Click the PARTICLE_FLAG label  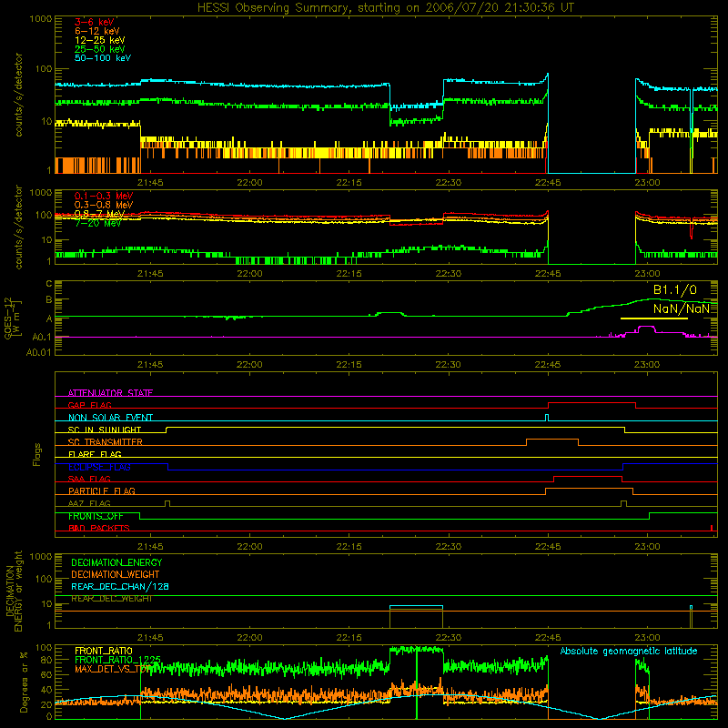tap(102, 490)
